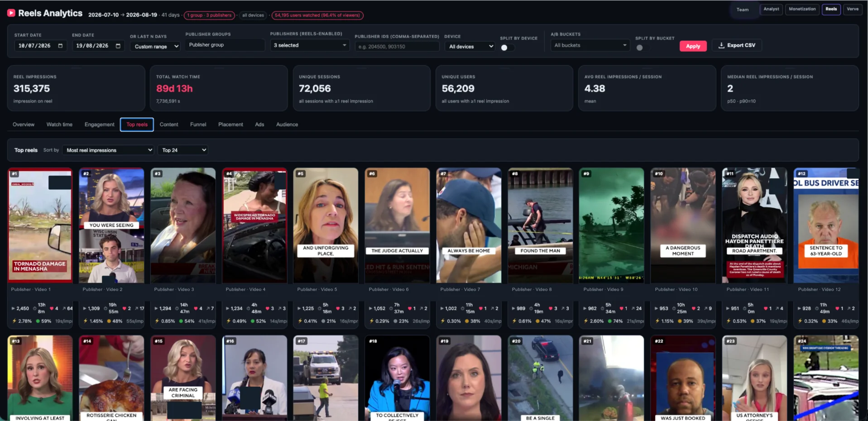Select the Reels dashboard button
Viewport: 868px width, 421px height.
coord(831,9)
